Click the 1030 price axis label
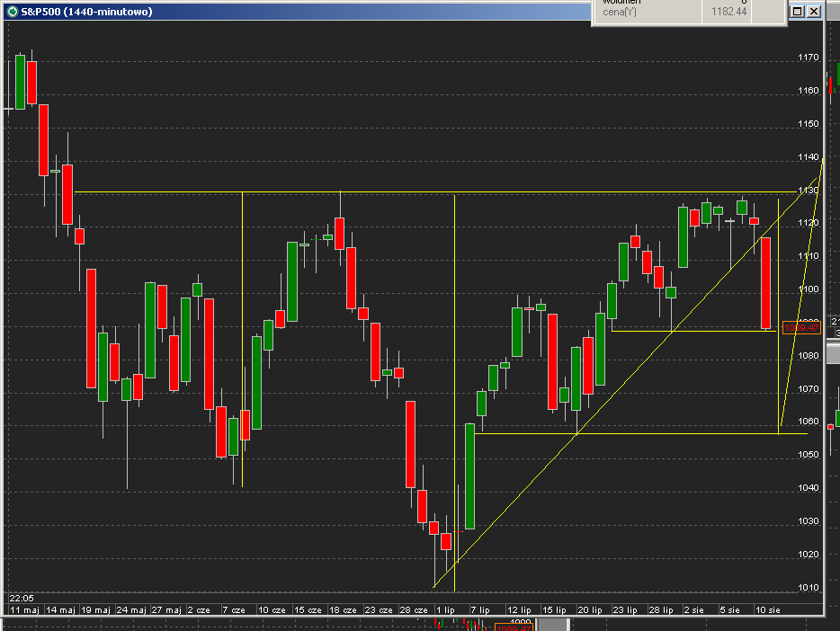 pyautogui.click(x=808, y=520)
